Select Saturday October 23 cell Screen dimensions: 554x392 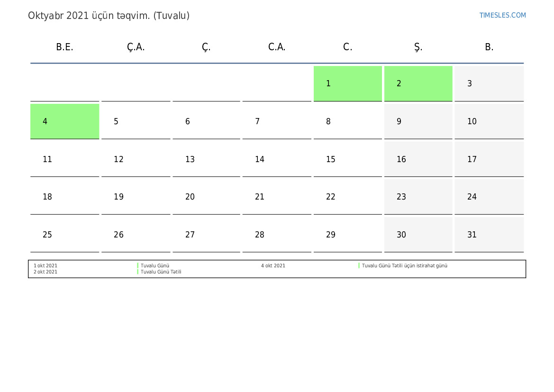pyautogui.click(x=418, y=197)
